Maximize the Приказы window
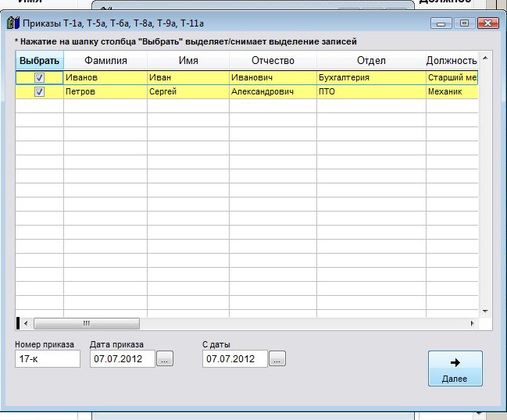This screenshot has height=420, width=507. pyautogui.click(x=464, y=23)
